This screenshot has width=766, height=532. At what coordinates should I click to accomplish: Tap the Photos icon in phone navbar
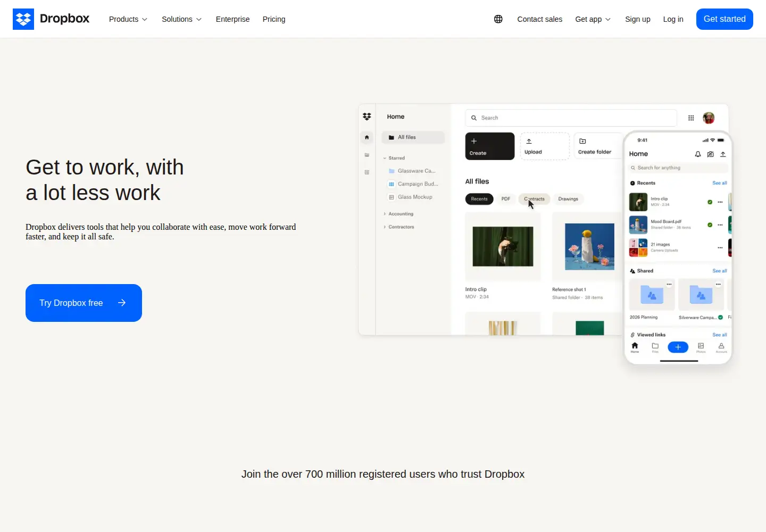701,347
